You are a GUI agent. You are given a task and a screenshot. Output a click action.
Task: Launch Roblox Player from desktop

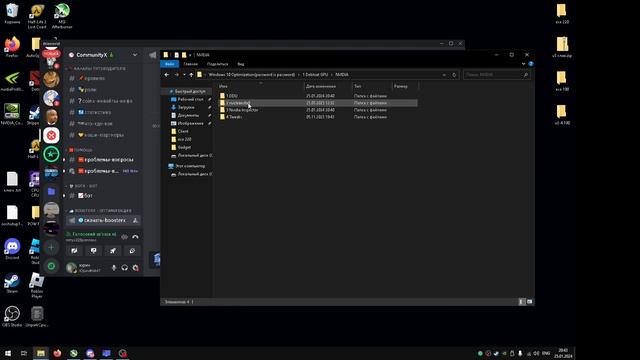tap(37, 285)
